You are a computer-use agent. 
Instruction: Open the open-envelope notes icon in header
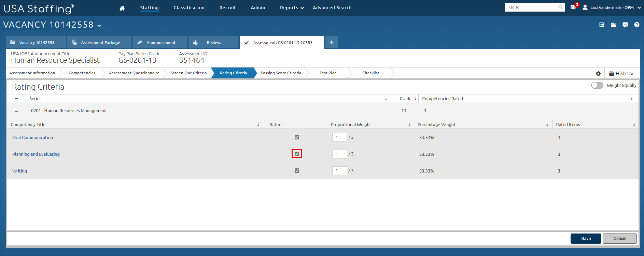click(614, 25)
